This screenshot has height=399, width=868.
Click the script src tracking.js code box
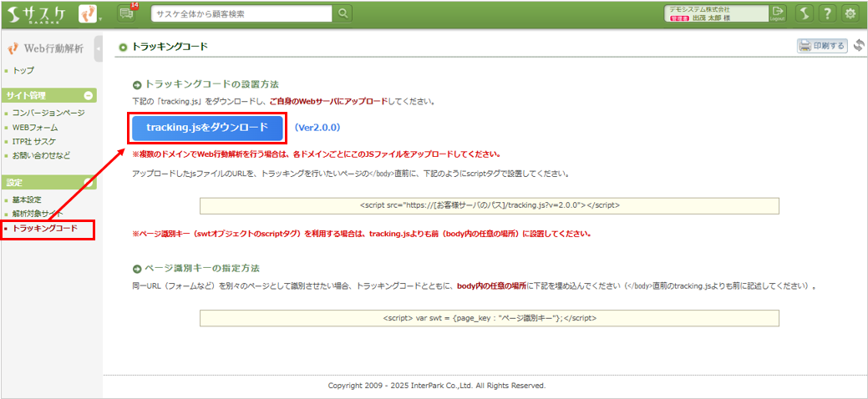[x=490, y=205]
